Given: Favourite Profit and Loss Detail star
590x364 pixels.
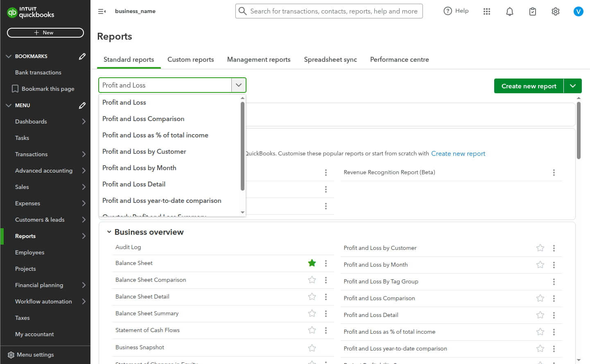Looking at the screenshot, I should pos(540,315).
